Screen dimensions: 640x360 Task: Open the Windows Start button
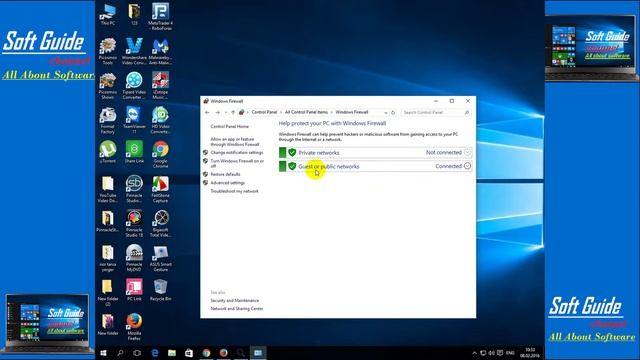click(x=103, y=353)
